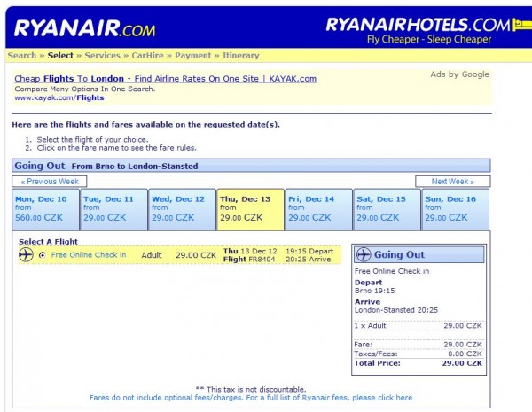The height and width of the screenshot is (412, 532).
Task: Click the Thu 13 Dec 12 flight date
Action: click(250, 252)
